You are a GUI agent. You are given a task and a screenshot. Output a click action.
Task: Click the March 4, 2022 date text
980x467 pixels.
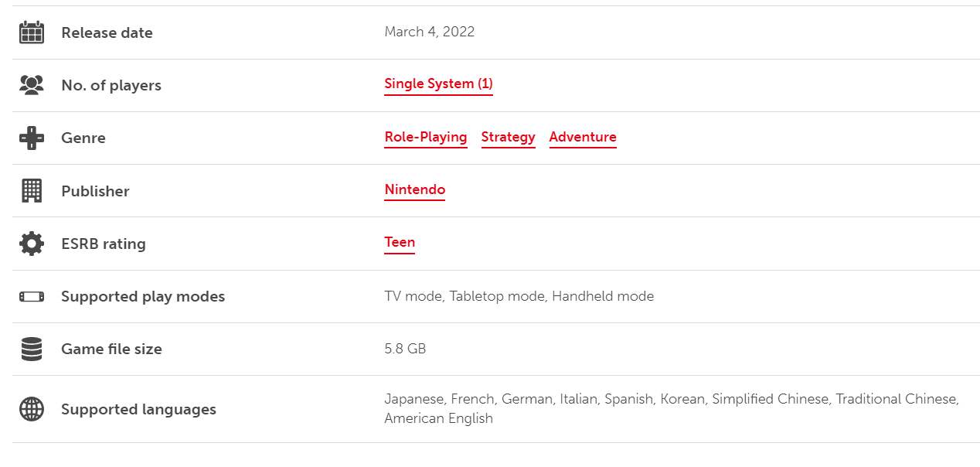(430, 32)
